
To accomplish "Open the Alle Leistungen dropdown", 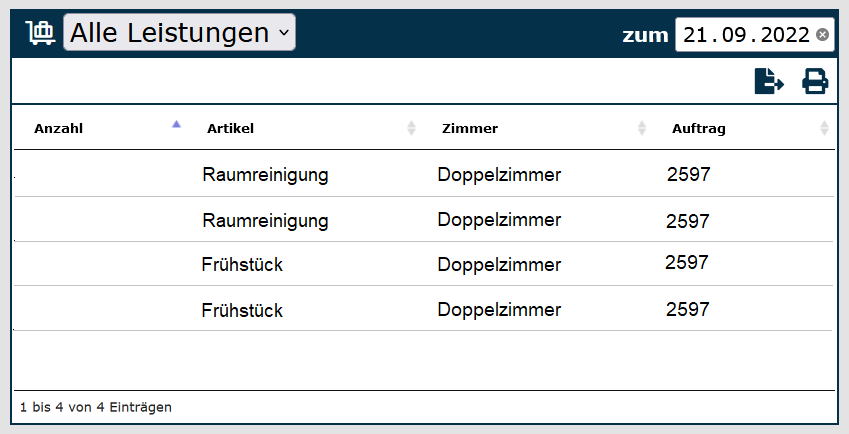I will [x=179, y=33].
